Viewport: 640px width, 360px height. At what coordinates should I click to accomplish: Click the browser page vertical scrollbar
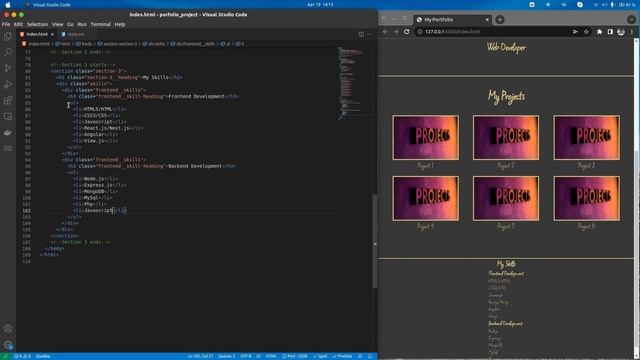(637, 199)
